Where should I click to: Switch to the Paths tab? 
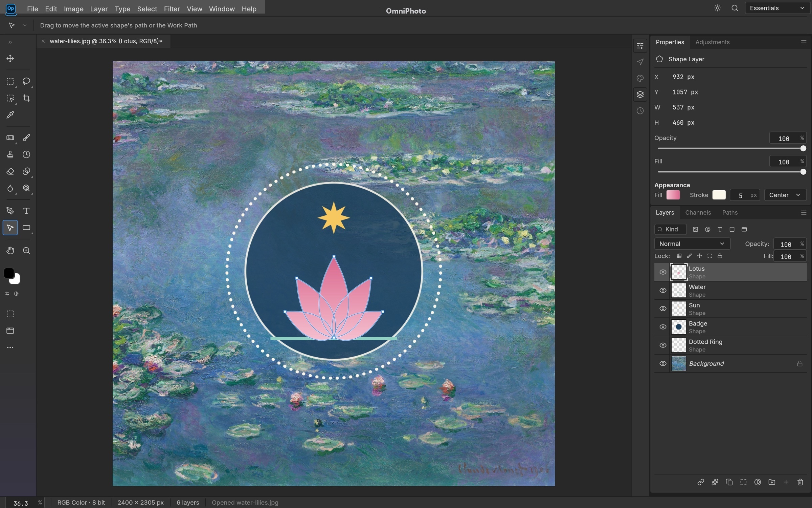(730, 213)
